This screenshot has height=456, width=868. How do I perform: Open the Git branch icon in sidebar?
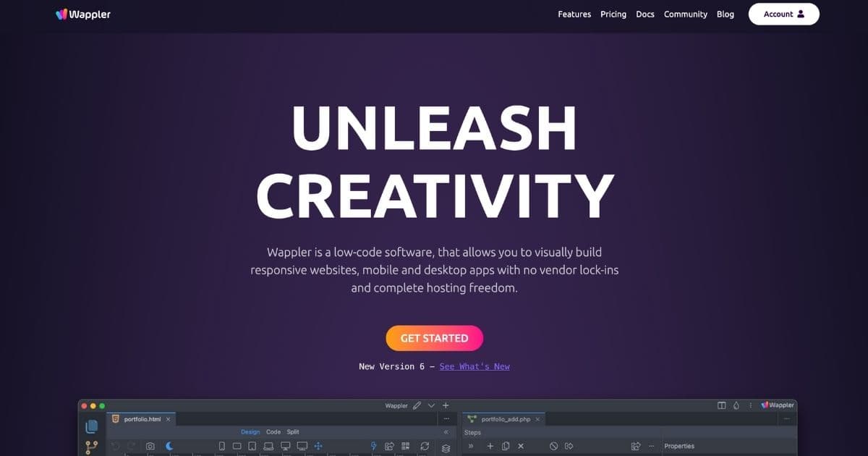coord(92,448)
